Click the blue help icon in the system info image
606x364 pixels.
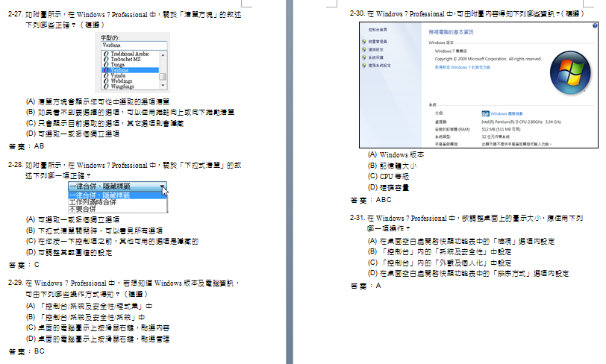click(595, 26)
